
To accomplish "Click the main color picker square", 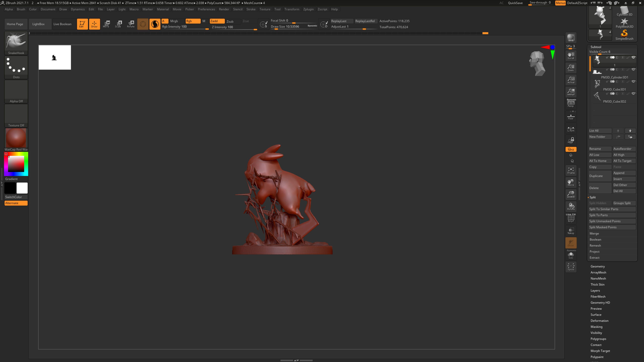I will 16,164.
